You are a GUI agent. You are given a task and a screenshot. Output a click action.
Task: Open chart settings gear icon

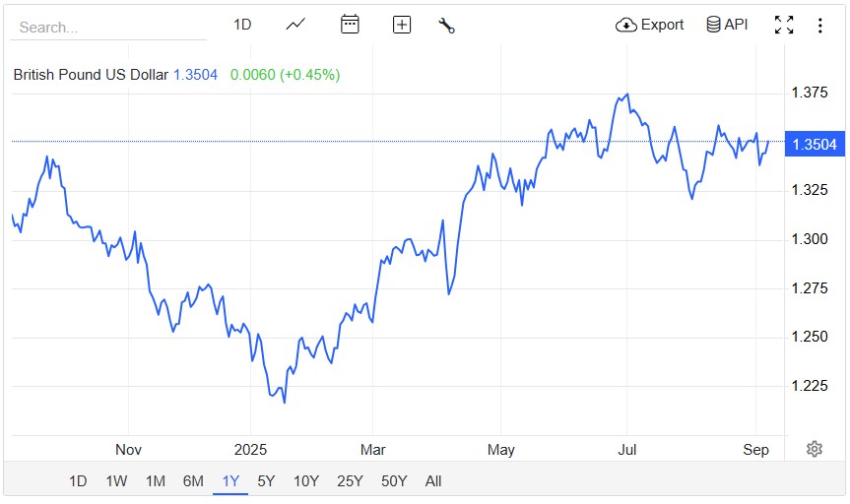tap(815, 449)
